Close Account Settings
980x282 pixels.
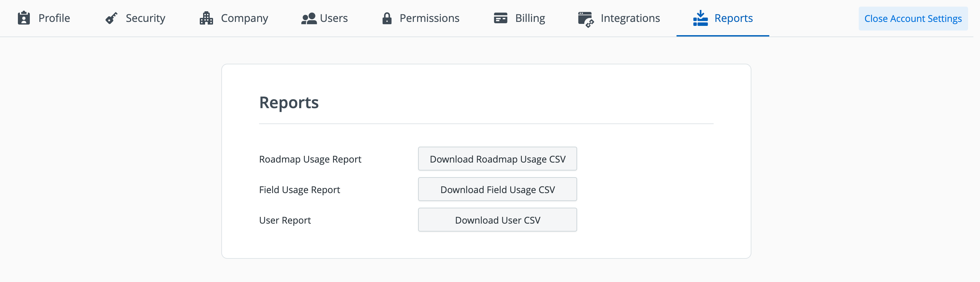[x=913, y=18]
